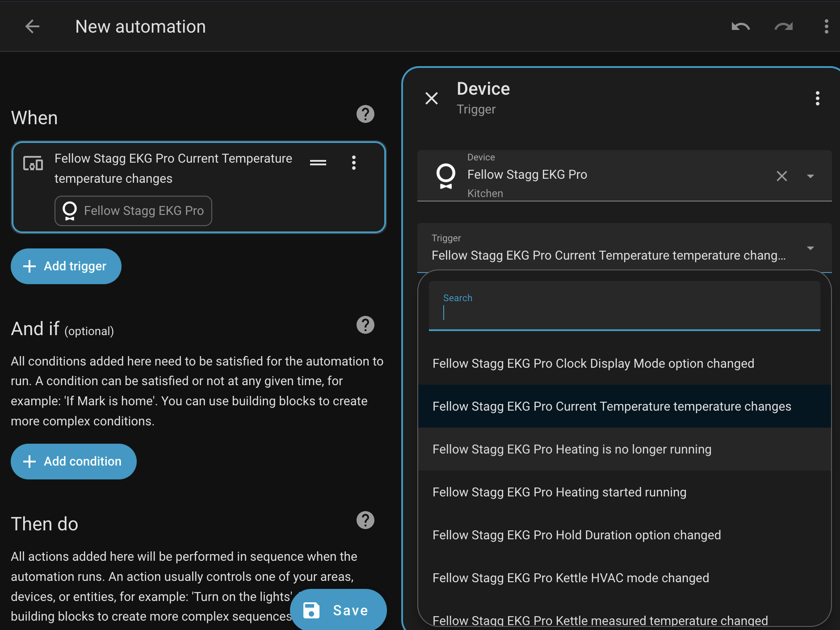Viewport: 840px width, 630px height.
Task: Open the trigger card three-dot menu
Action: 353,163
